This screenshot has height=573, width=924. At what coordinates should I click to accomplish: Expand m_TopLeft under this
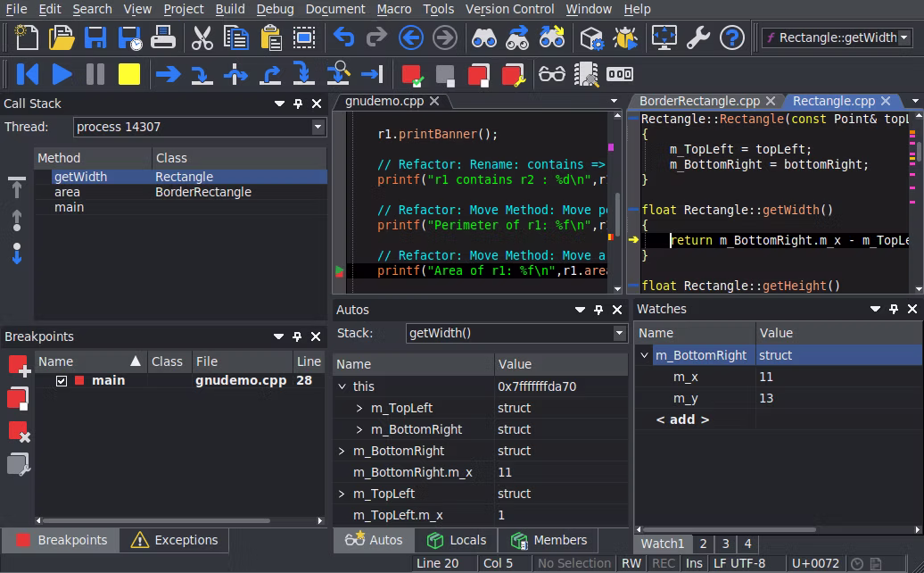(x=359, y=408)
